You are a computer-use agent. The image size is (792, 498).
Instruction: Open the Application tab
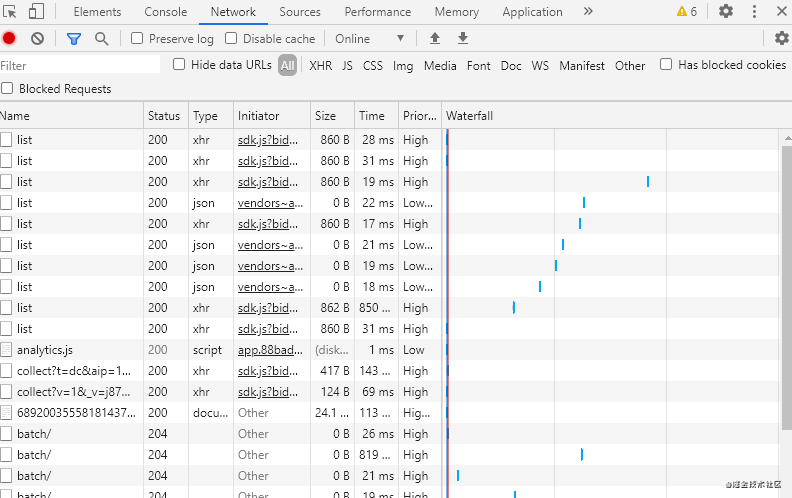[532, 12]
